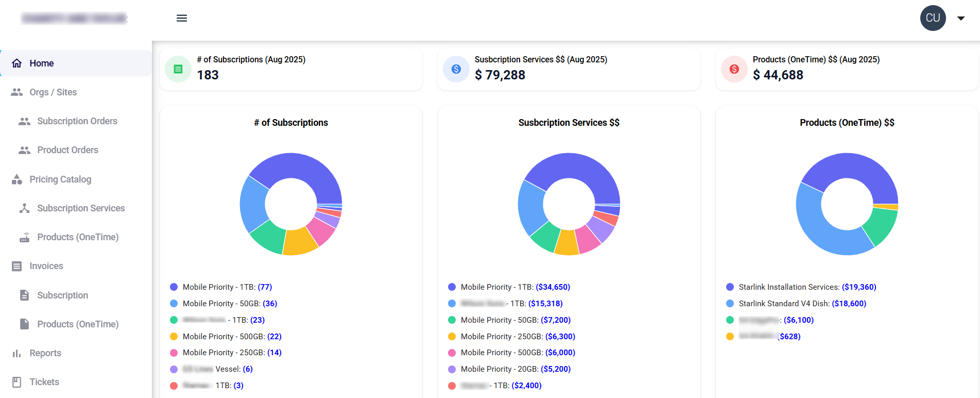Click the Invoices receipt icon
980x398 pixels.
[17, 266]
